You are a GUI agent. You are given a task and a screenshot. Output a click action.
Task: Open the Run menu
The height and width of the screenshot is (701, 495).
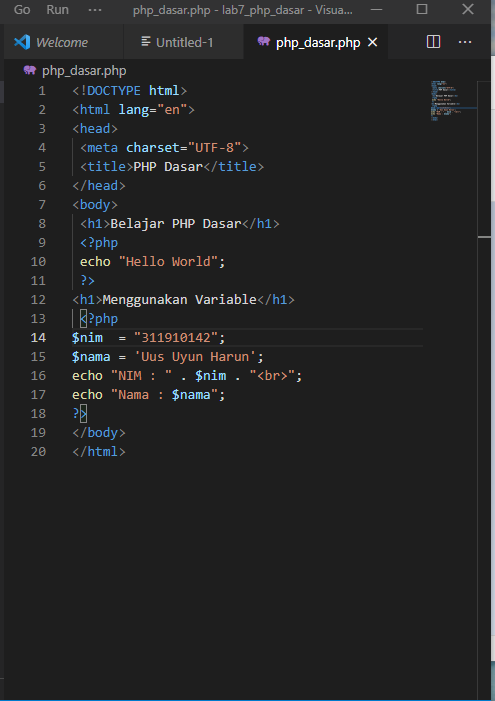(x=58, y=9)
